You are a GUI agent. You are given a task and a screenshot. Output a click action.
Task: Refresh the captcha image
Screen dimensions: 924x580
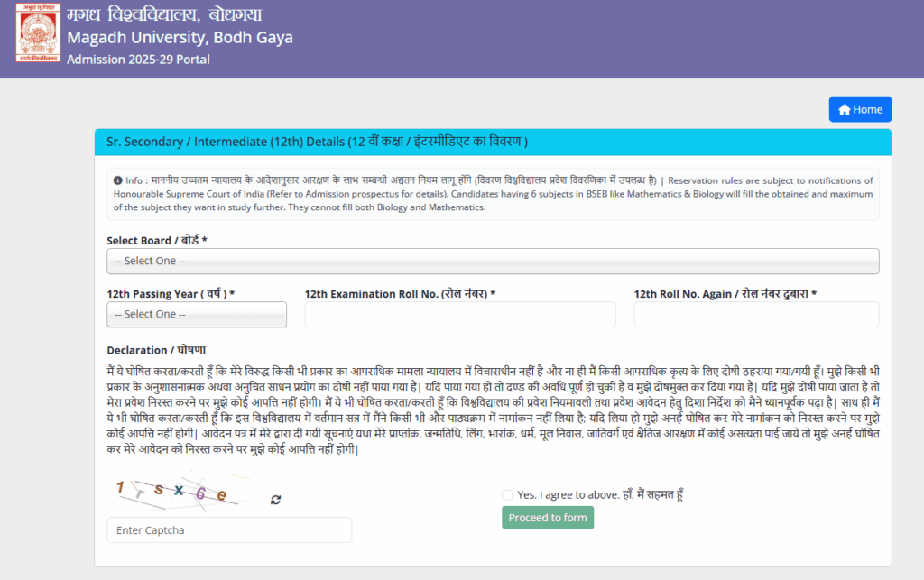tap(276, 500)
